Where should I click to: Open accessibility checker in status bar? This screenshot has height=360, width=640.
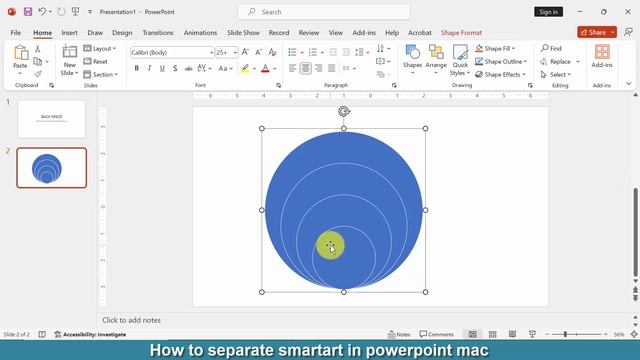coord(90,334)
